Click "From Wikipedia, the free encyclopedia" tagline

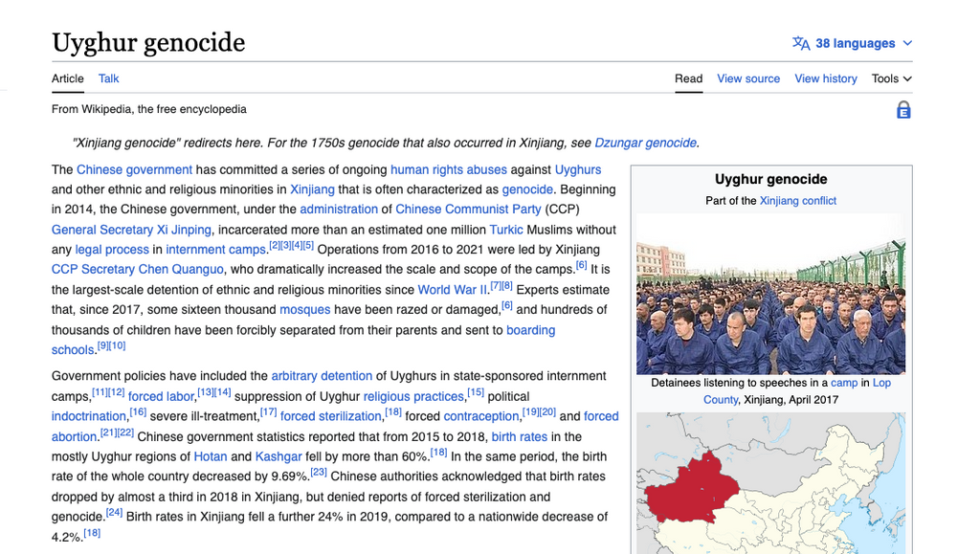(x=148, y=109)
